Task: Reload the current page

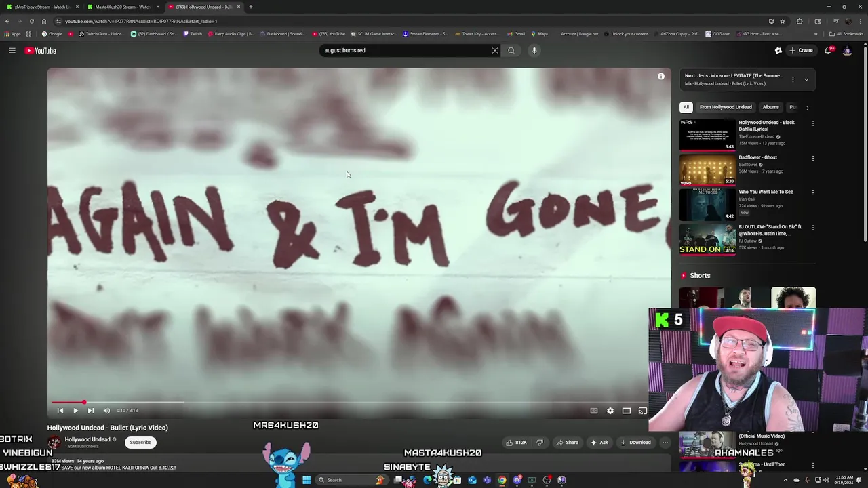Action: coord(31,21)
